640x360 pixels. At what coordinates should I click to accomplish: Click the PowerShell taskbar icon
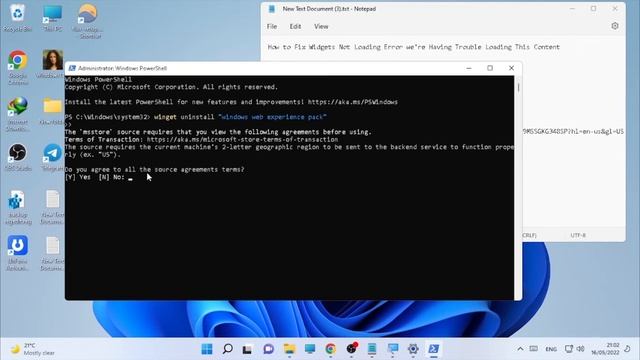pyautogui.click(x=433, y=349)
